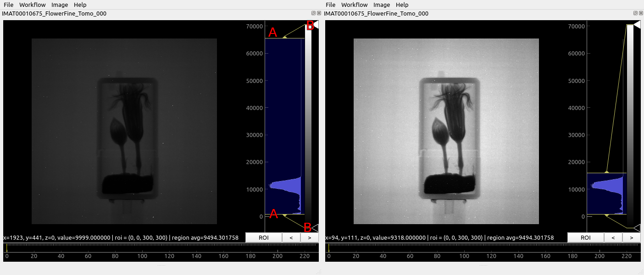Screen dimensions: 644x275
Task: Close the left image dock panel
Action: (x=319, y=14)
